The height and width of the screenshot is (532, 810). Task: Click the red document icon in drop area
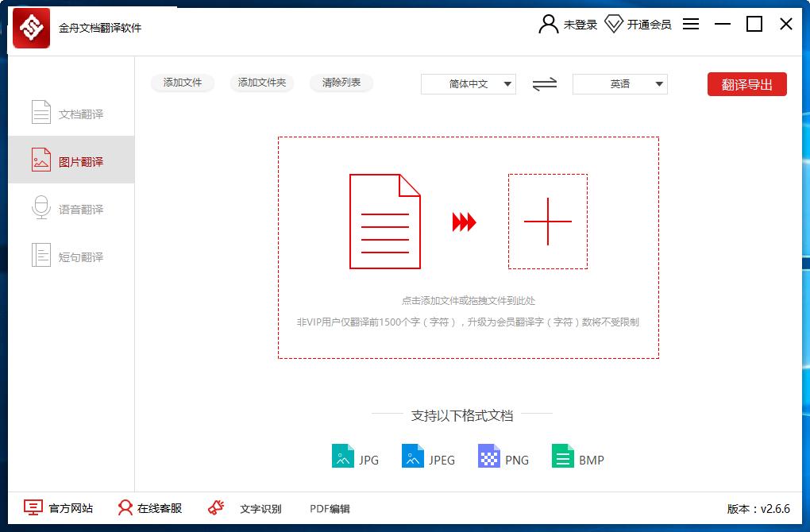tap(385, 222)
